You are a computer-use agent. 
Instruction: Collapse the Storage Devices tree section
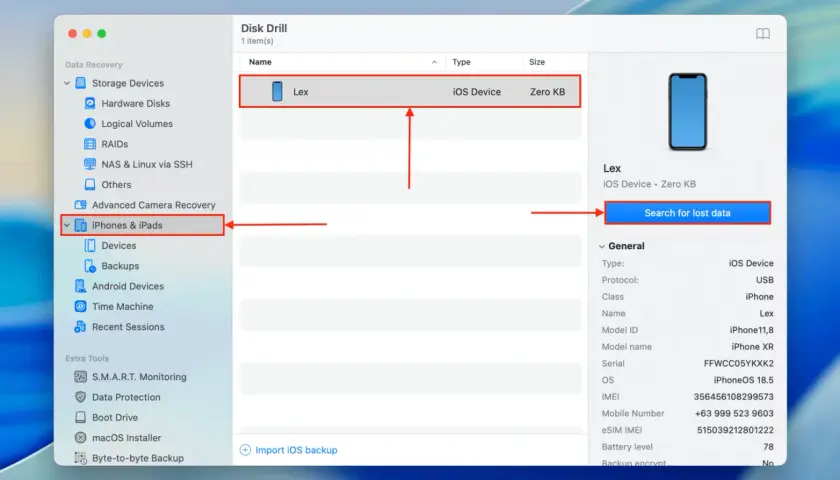pos(67,84)
